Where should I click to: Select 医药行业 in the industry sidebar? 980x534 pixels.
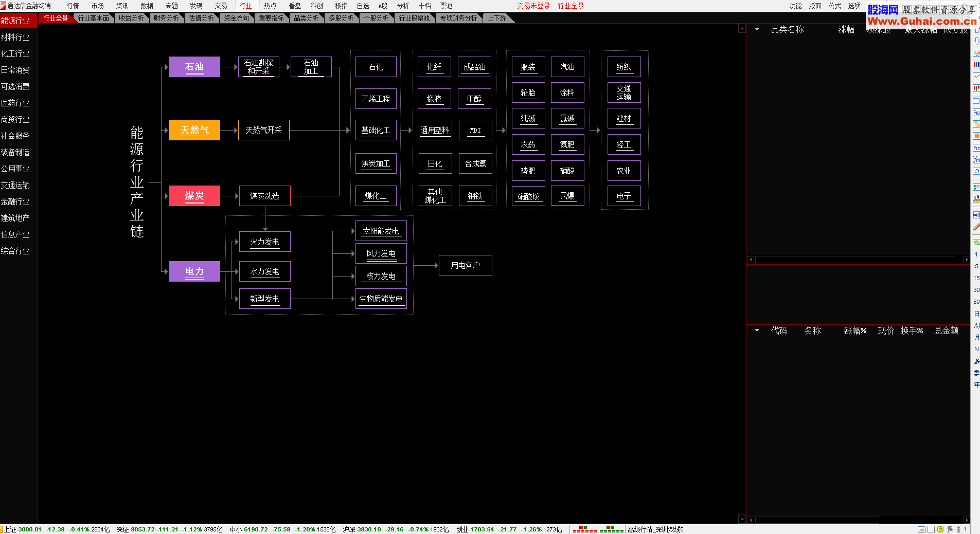(15, 103)
